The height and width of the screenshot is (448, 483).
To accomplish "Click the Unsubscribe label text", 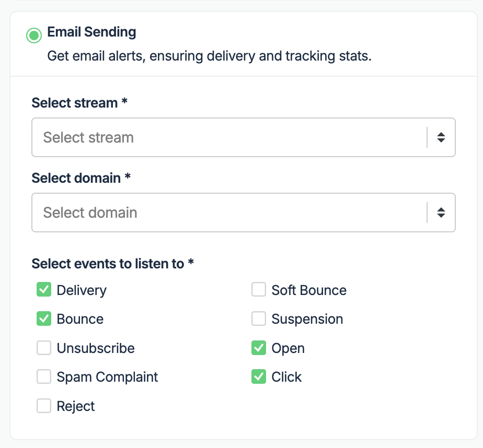I will pyautogui.click(x=96, y=348).
